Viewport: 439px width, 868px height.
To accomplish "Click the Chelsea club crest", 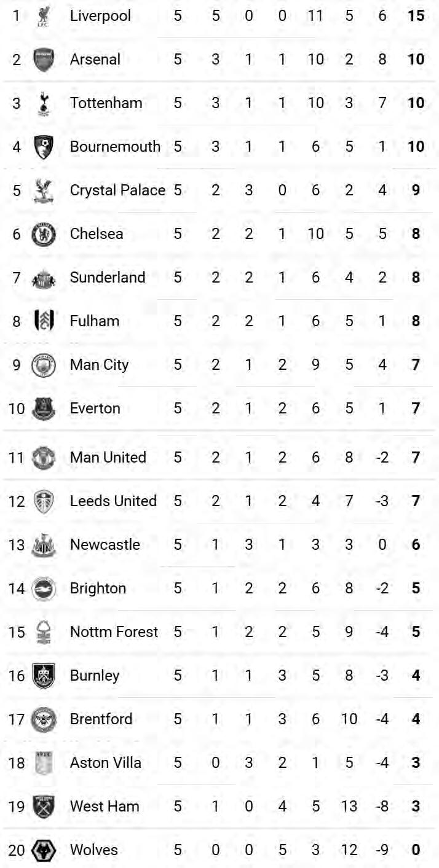I will tap(43, 234).
